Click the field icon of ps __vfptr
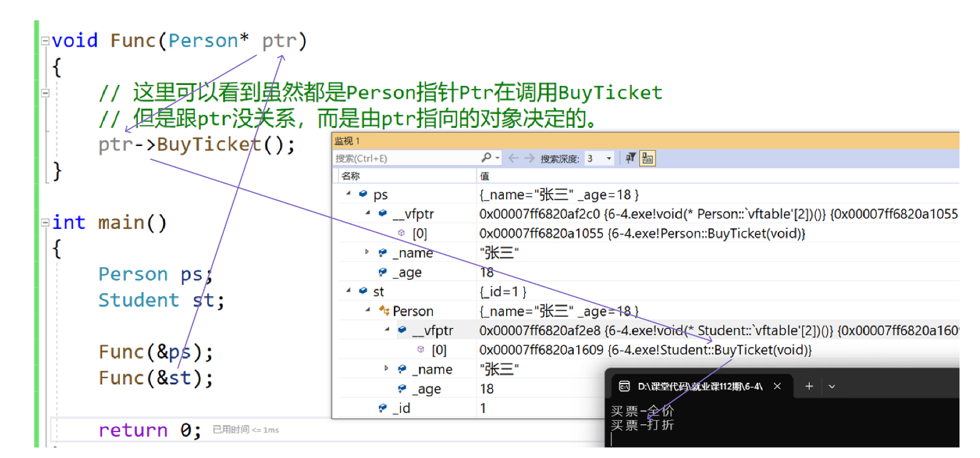Image resolution: width=980 pixels, height=458 pixels. 383,213
